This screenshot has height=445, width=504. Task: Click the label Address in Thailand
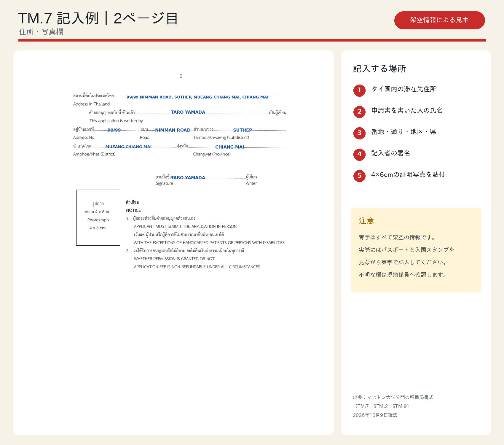pos(91,104)
